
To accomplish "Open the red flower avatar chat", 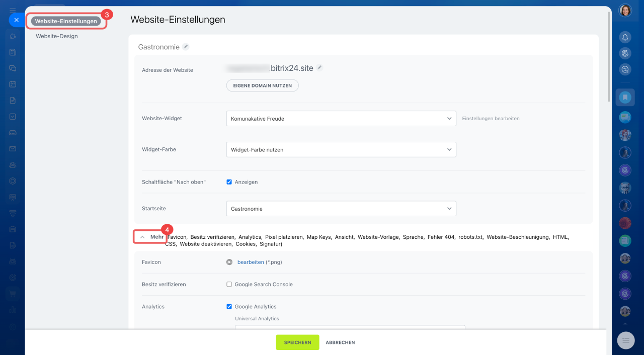I will [x=625, y=222].
